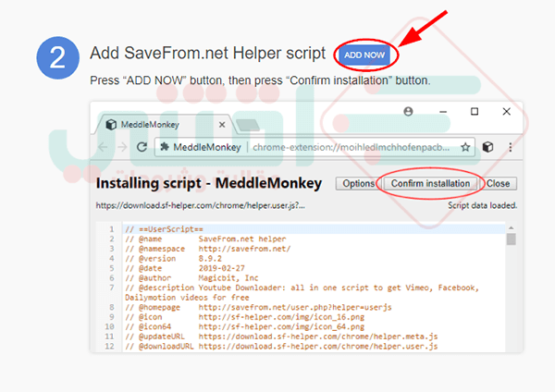The width and height of the screenshot is (555, 392).
Task: Open script Options in MeddleMonkey installer
Action: click(358, 184)
